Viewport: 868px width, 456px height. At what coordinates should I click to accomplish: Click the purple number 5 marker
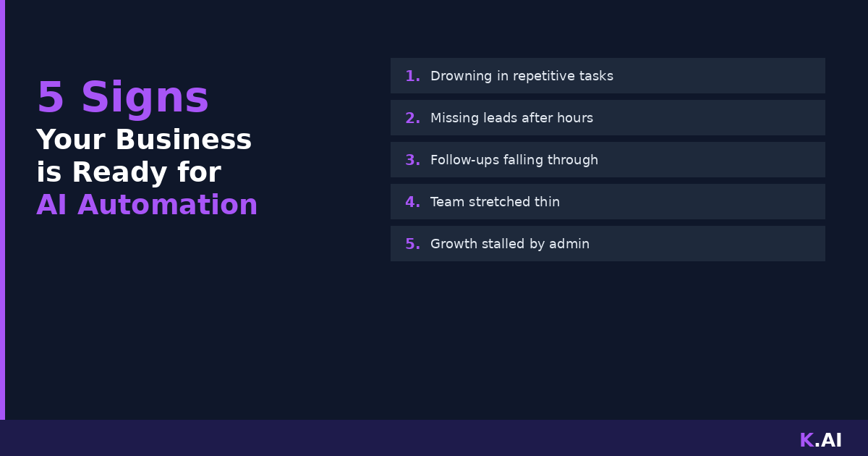[x=412, y=244]
